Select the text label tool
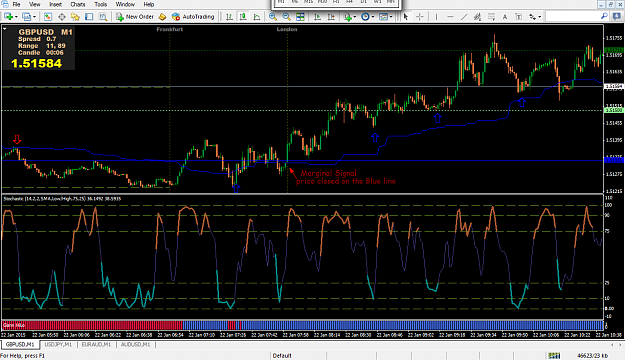The image size is (625, 360). (518, 17)
